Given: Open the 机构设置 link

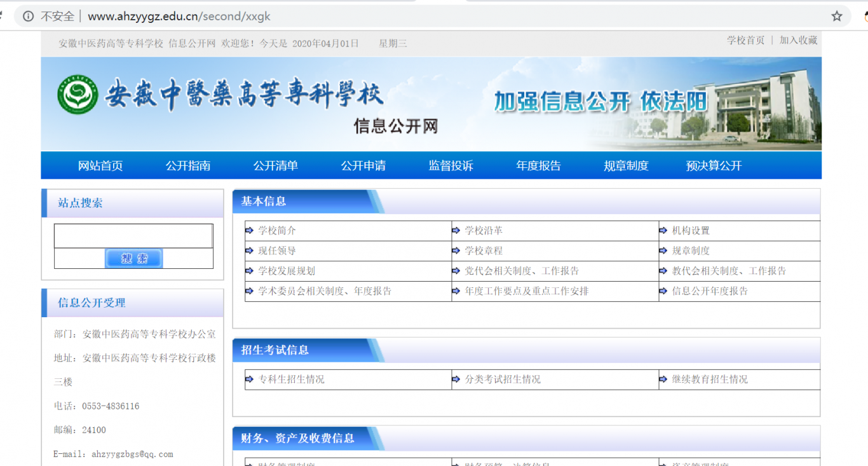Looking at the screenshot, I should click(691, 231).
